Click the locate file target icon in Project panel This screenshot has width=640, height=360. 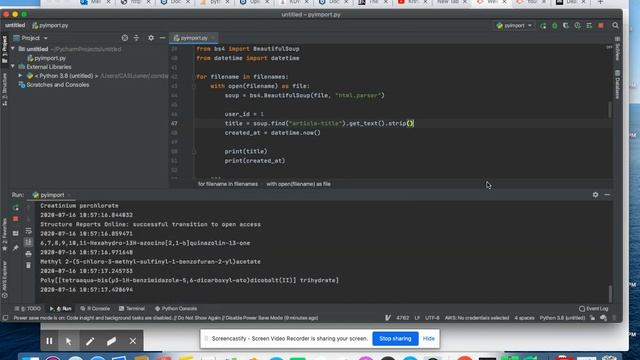124,38
